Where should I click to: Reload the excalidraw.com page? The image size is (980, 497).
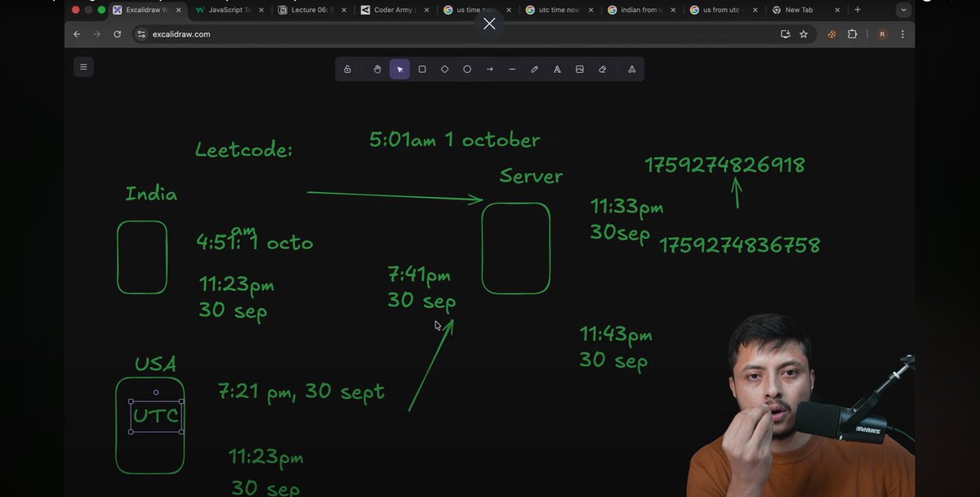[x=118, y=34]
